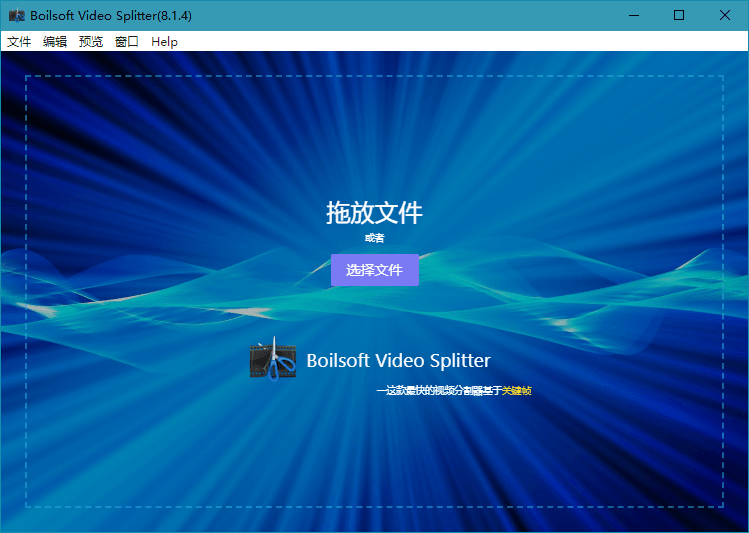Open the Help menu
749x533 pixels.
pos(164,42)
